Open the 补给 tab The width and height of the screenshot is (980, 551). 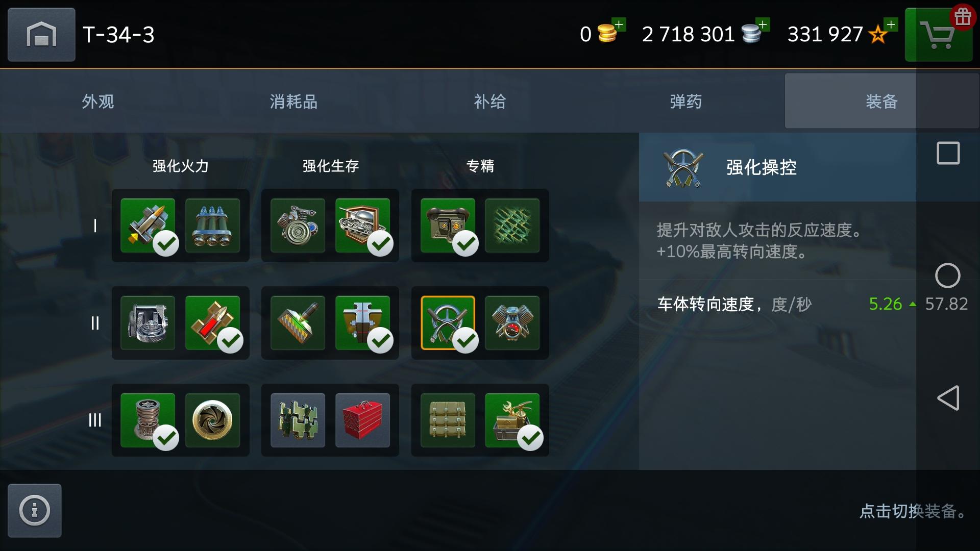[489, 101]
